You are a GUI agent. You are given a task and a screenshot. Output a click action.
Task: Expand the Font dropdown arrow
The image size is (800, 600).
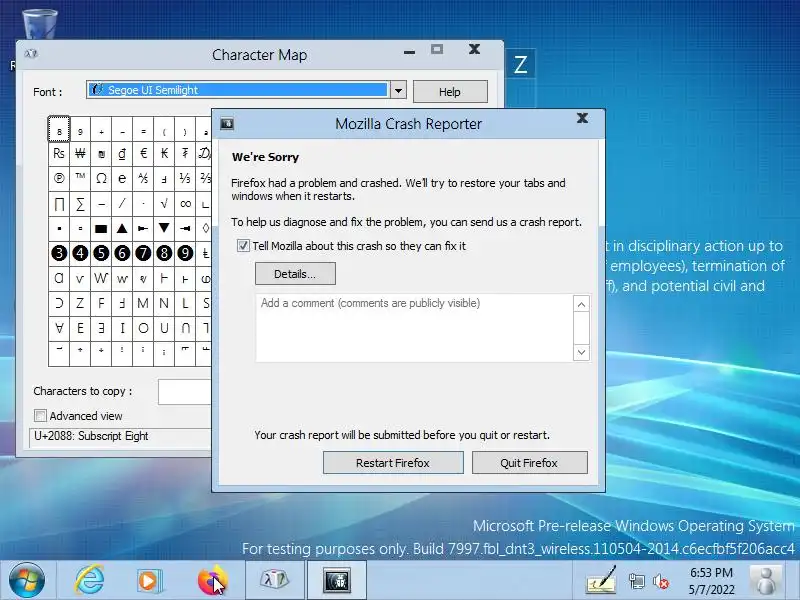[398, 90]
